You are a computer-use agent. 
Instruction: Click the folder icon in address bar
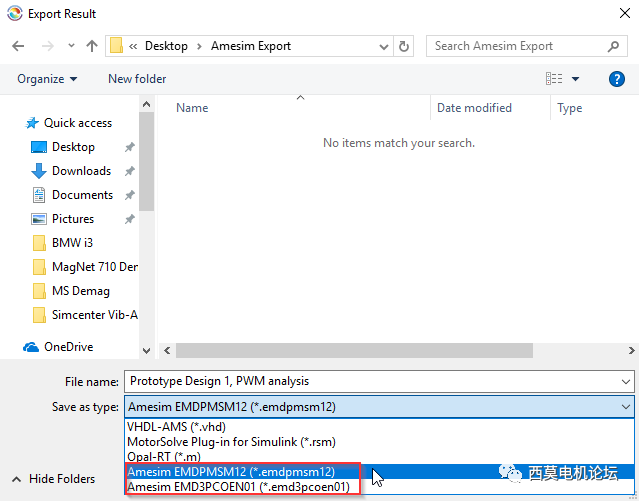(x=116, y=46)
